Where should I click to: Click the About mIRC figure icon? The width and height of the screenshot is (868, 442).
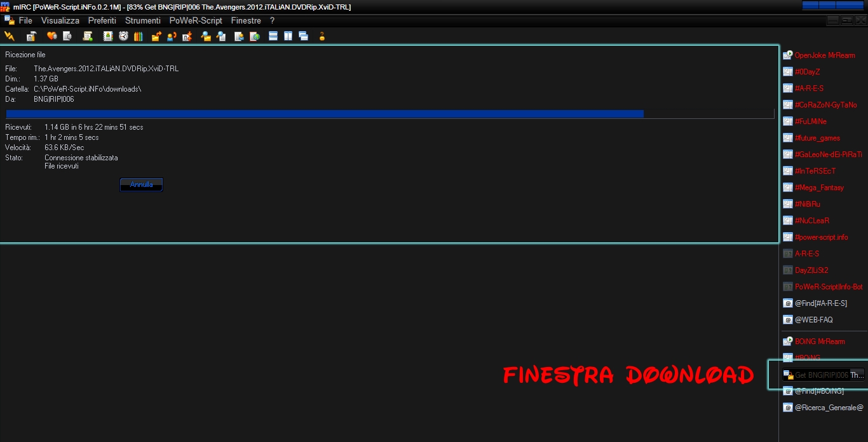[322, 36]
